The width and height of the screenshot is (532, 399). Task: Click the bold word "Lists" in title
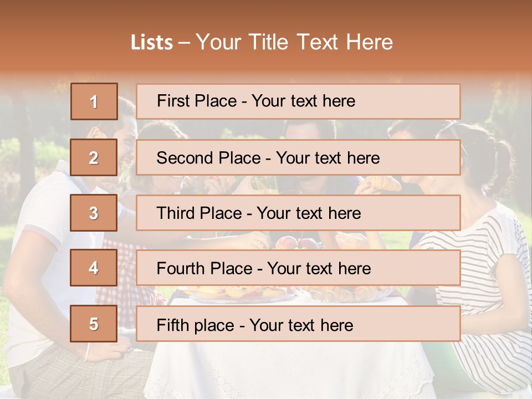(x=151, y=42)
